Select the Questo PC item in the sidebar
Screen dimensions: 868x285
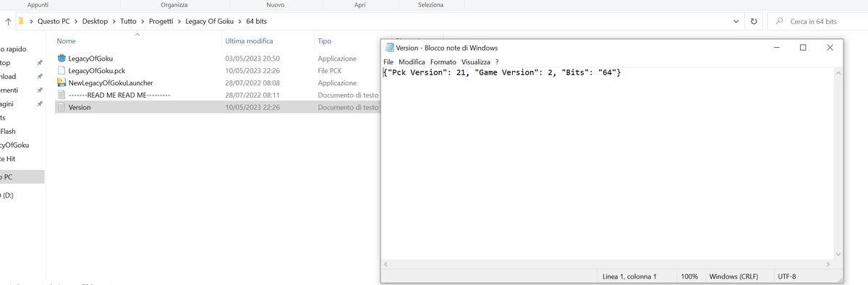pos(22,176)
